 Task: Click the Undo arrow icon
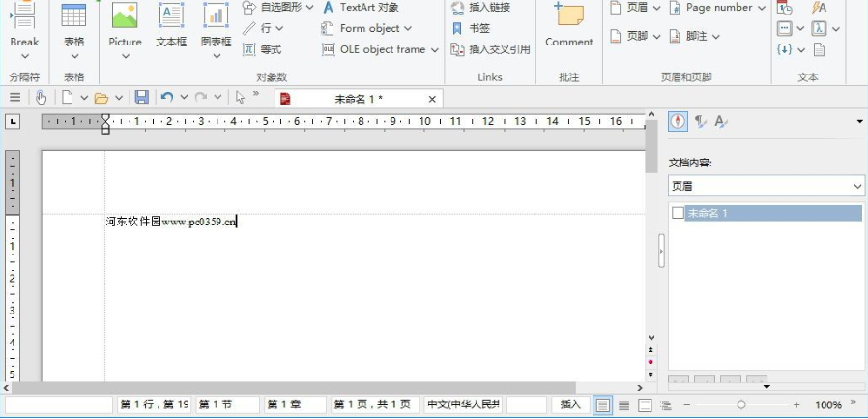point(167,98)
